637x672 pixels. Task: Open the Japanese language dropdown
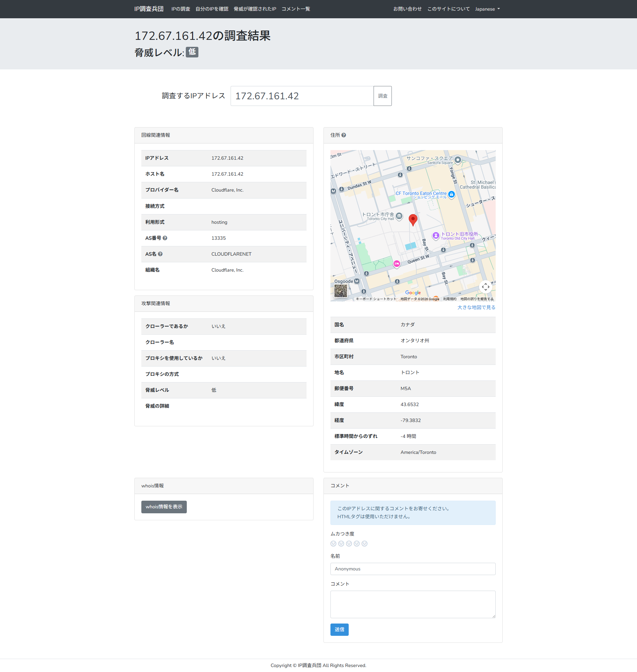(x=487, y=9)
